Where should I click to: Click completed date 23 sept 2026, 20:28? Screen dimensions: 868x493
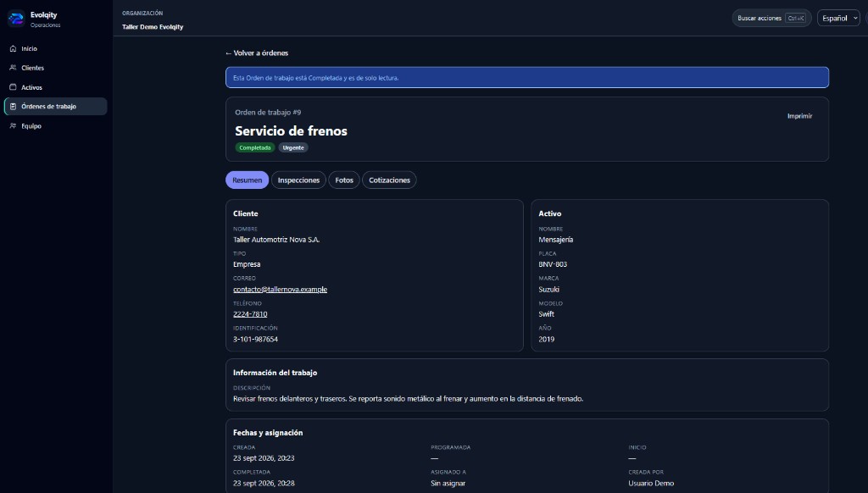click(x=264, y=483)
